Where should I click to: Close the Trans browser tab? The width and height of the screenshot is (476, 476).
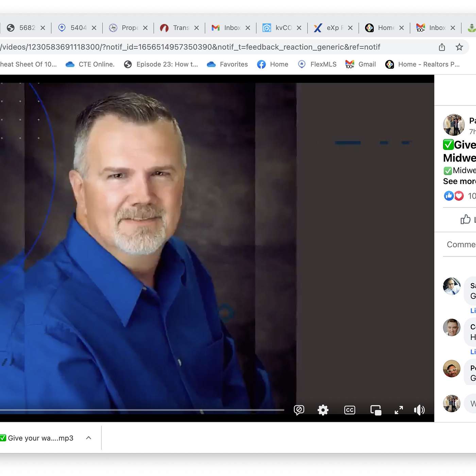(x=197, y=28)
